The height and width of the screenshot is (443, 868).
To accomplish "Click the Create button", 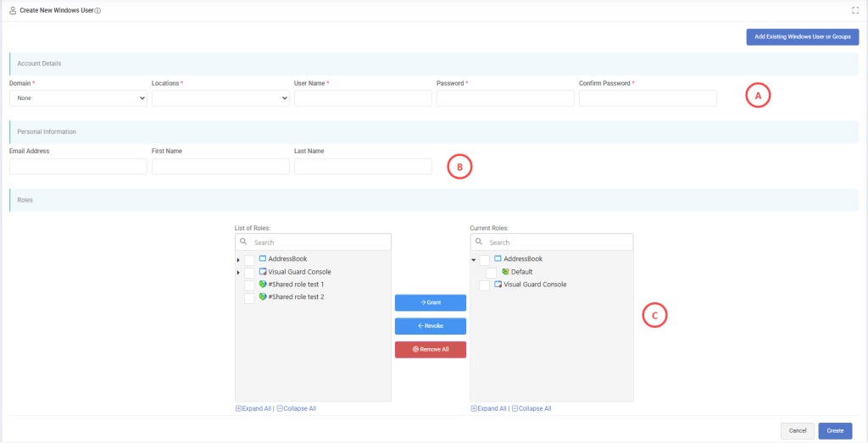I will tap(835, 431).
